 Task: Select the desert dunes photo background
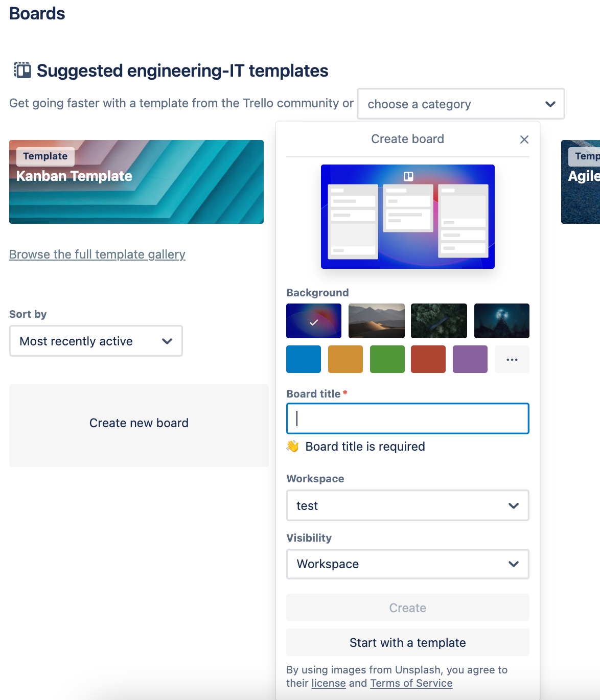pos(377,321)
